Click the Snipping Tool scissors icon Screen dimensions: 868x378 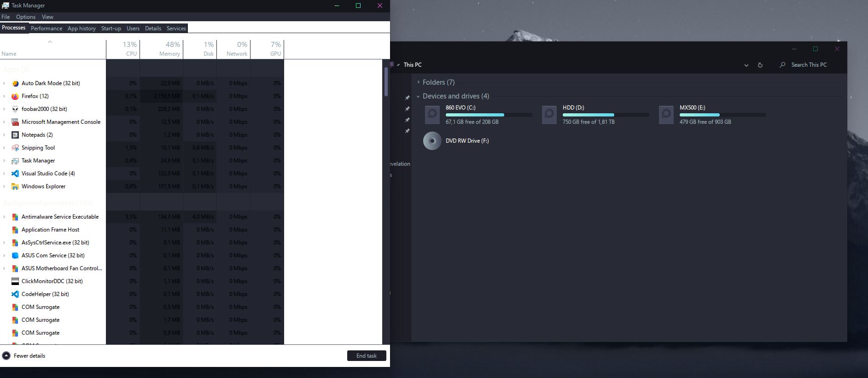pos(15,148)
